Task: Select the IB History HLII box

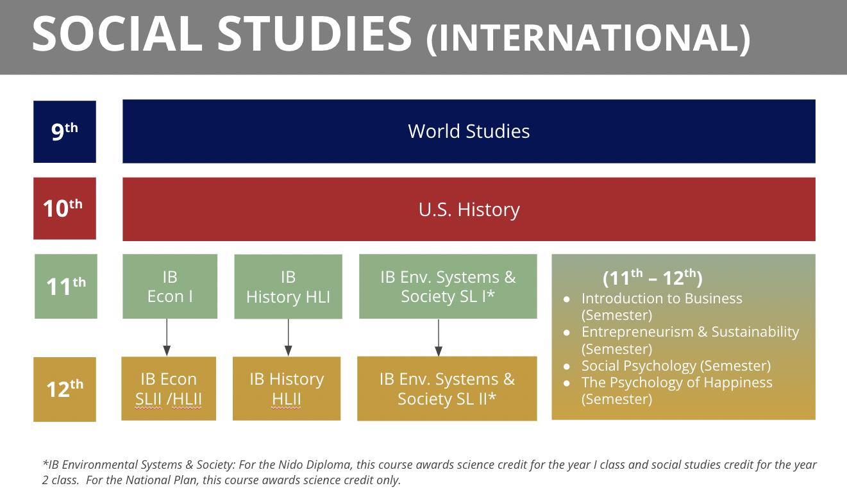Action: tap(287, 389)
